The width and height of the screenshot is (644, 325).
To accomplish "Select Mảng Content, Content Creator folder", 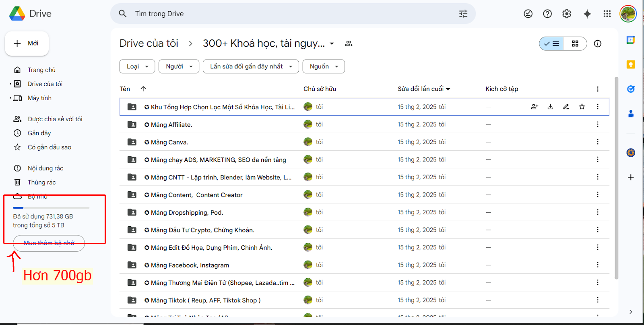I will click(x=364, y=195).
